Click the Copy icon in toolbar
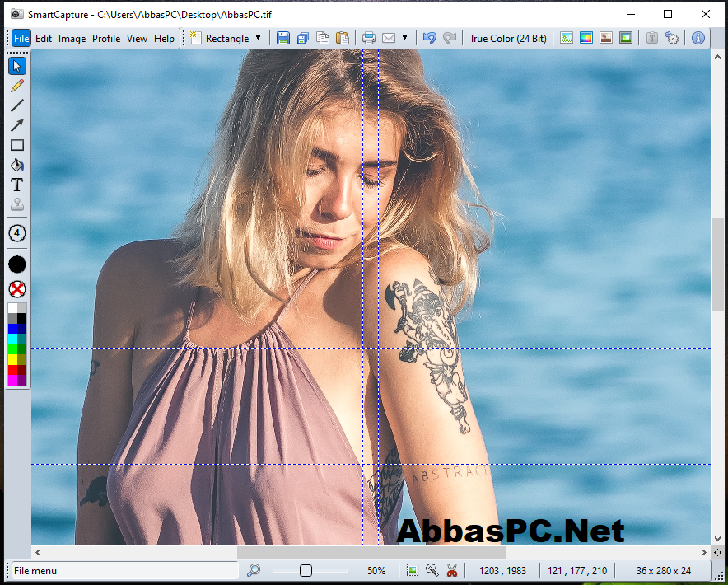 [x=323, y=38]
